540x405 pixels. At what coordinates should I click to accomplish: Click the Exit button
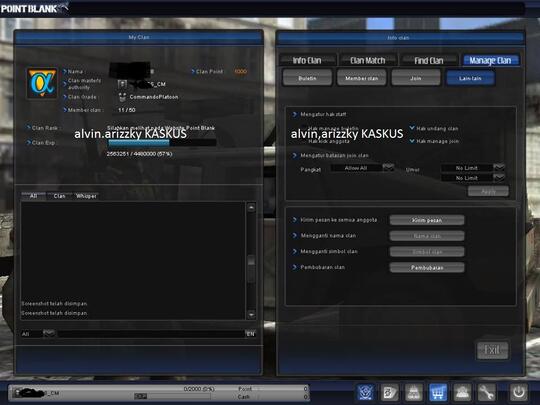(492, 350)
